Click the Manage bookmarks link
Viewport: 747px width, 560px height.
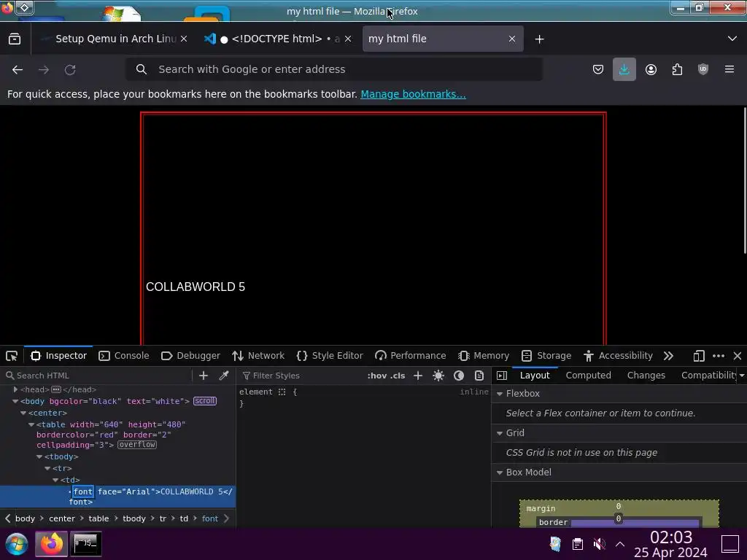pos(413,94)
